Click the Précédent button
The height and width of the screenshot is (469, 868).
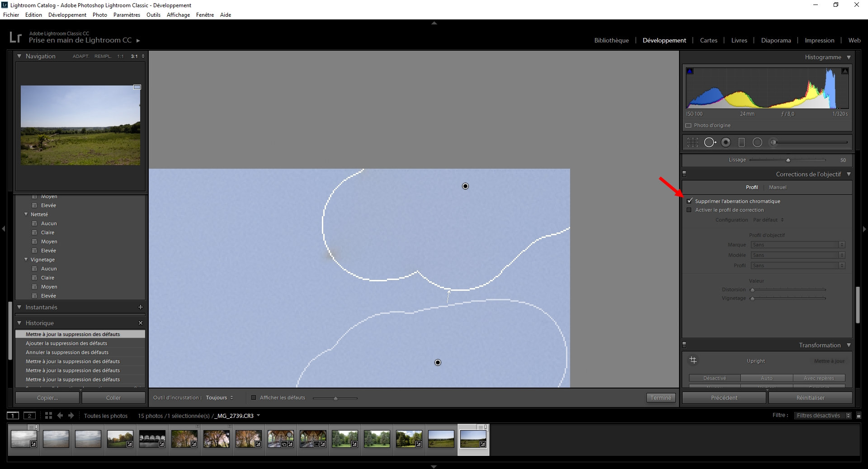[724, 398]
